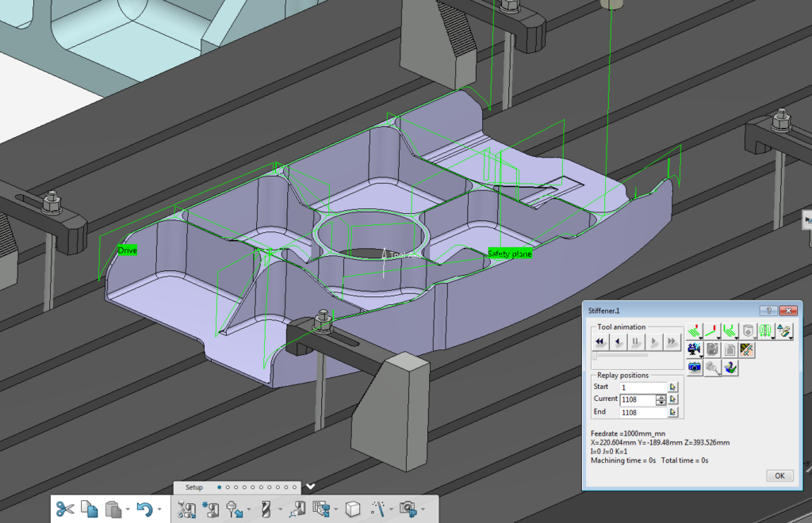Click the camera snapshot icon in the Stiffener.1 dialog
812x523 pixels.
pos(695,368)
